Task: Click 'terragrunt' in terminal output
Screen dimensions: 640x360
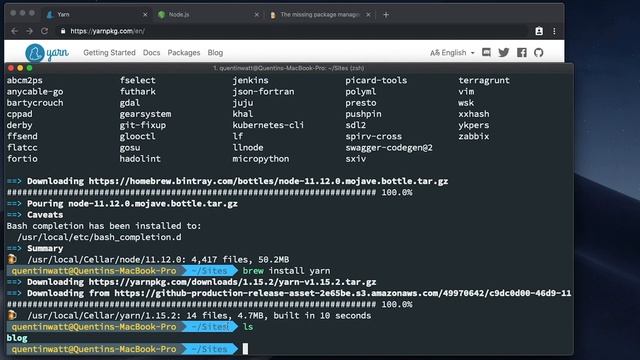Action: tap(484, 80)
